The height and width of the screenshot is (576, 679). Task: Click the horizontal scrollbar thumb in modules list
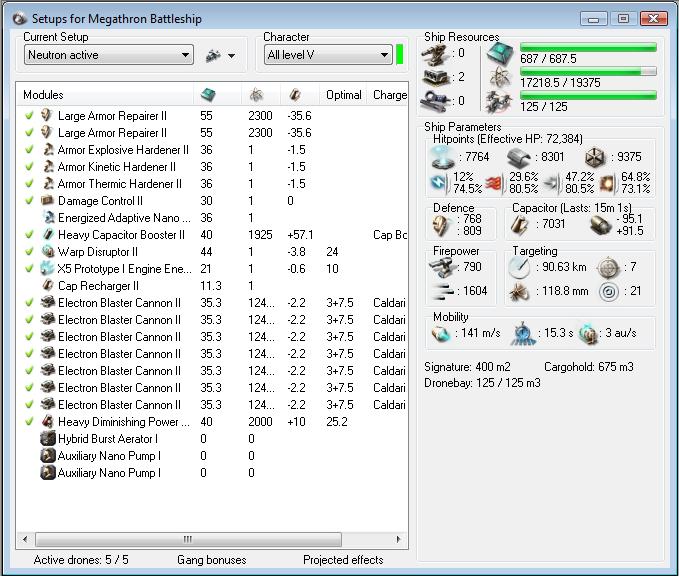tap(188, 540)
